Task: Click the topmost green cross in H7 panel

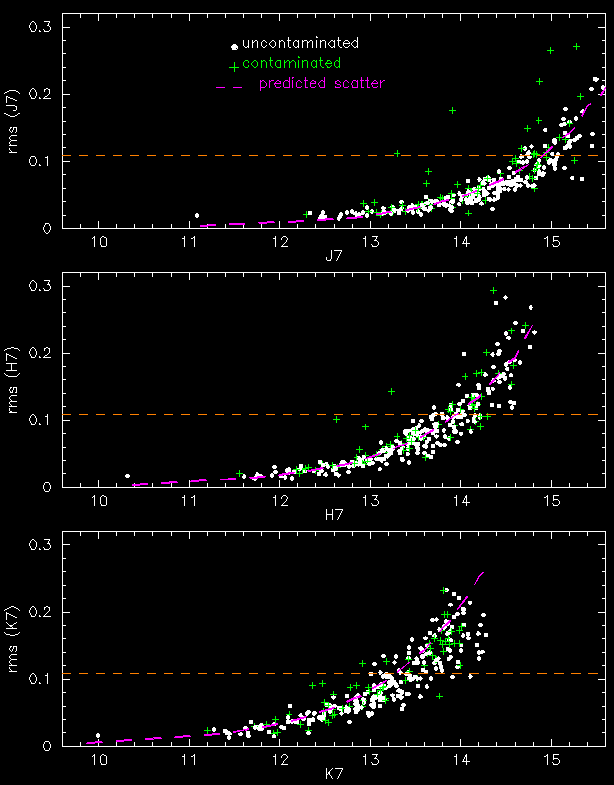Action: (x=493, y=290)
